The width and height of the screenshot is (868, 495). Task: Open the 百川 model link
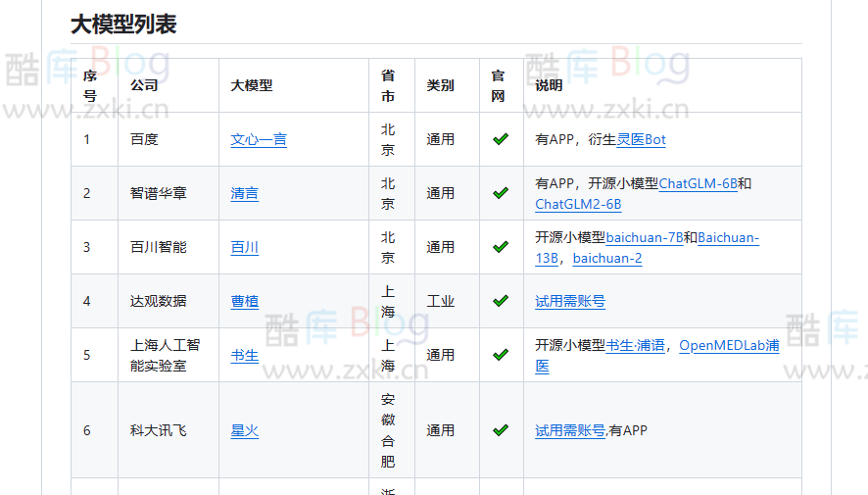coord(244,247)
